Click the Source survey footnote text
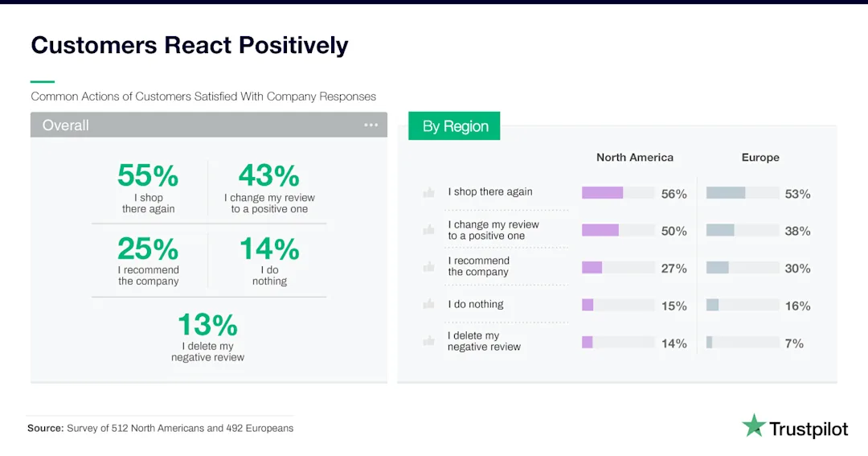Image resolution: width=868 pixels, height=456 pixels. coord(161,429)
